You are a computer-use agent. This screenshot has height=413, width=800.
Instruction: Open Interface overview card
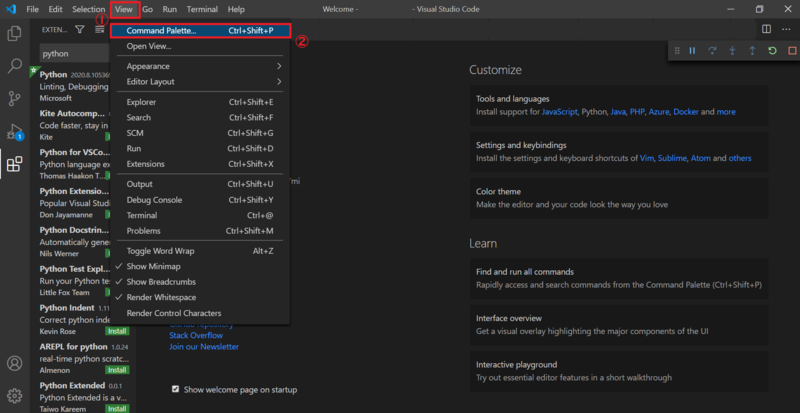619,325
